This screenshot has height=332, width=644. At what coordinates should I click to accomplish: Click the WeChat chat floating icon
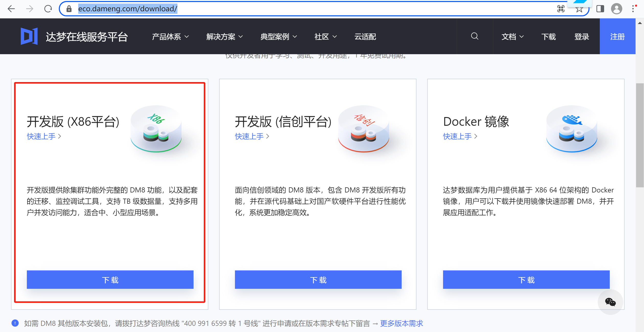tap(610, 302)
